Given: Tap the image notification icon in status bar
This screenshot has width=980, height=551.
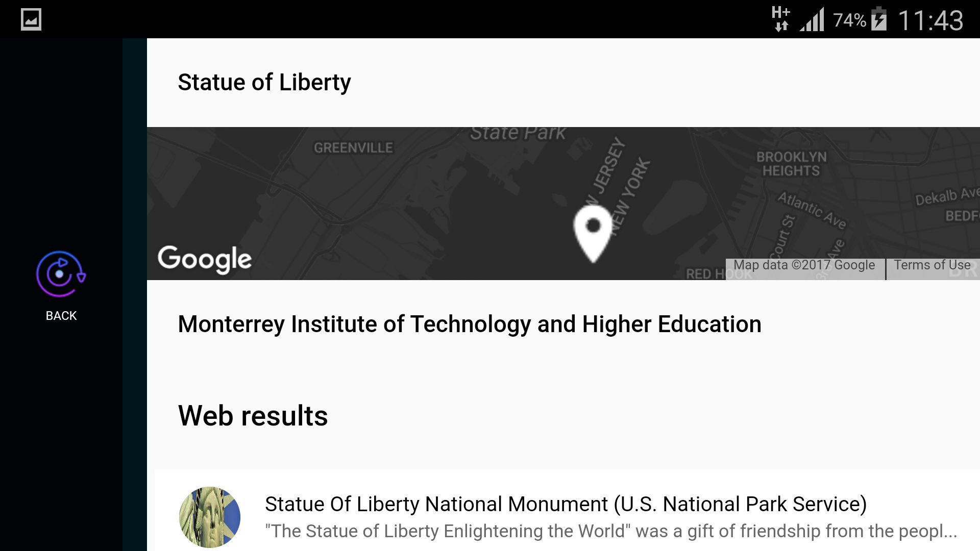Looking at the screenshot, I should click(31, 19).
